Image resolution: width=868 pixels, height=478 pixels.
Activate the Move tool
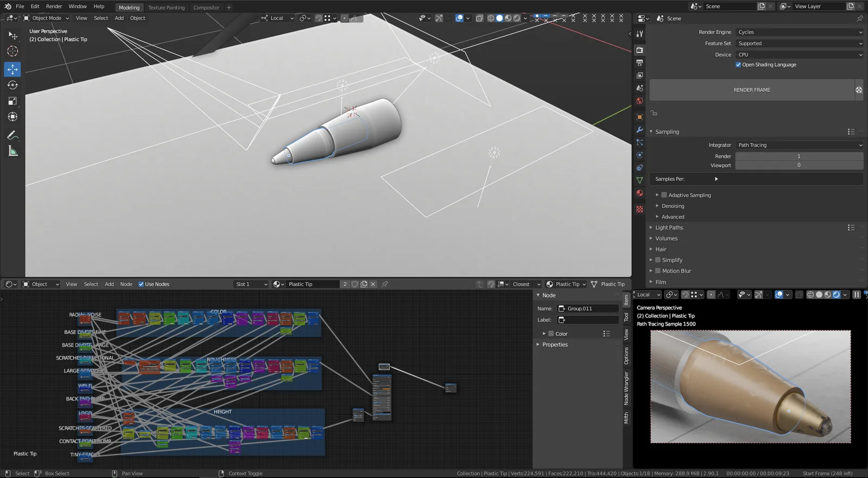click(x=12, y=69)
